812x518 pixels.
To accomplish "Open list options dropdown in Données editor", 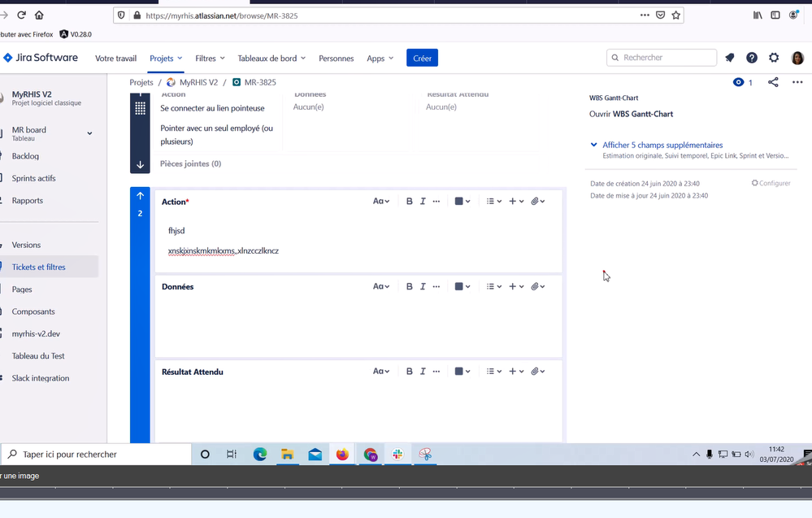I will (493, 287).
